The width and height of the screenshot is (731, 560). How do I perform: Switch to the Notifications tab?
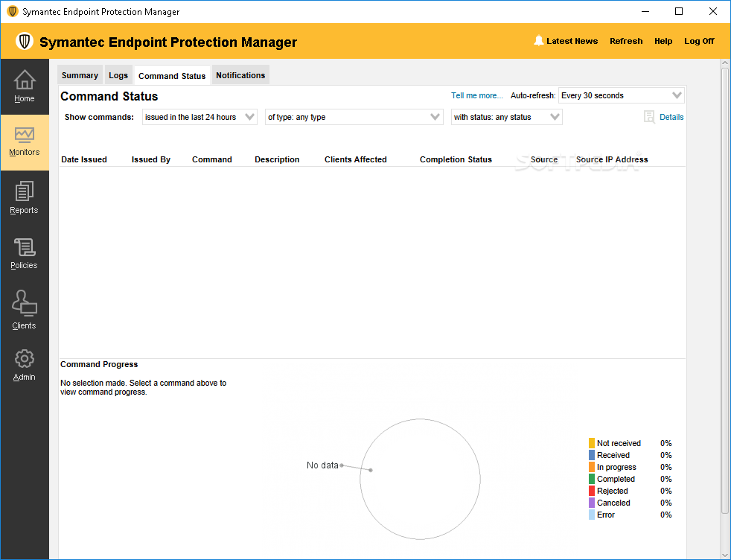coord(240,75)
